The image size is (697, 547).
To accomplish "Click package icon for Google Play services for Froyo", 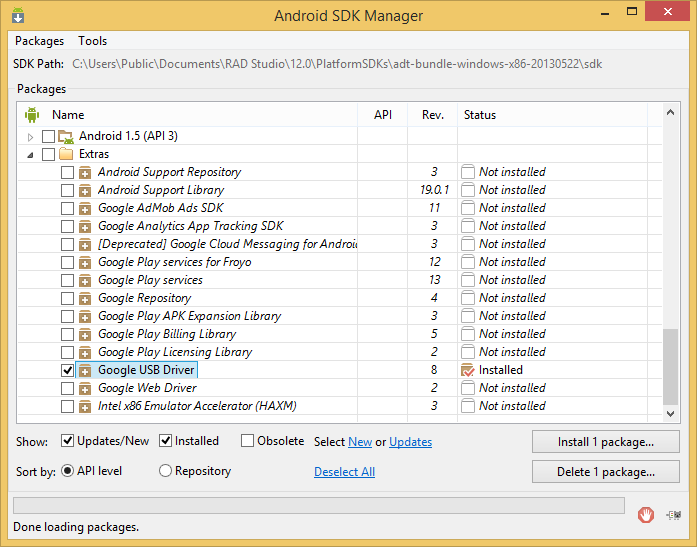I will 85,262.
